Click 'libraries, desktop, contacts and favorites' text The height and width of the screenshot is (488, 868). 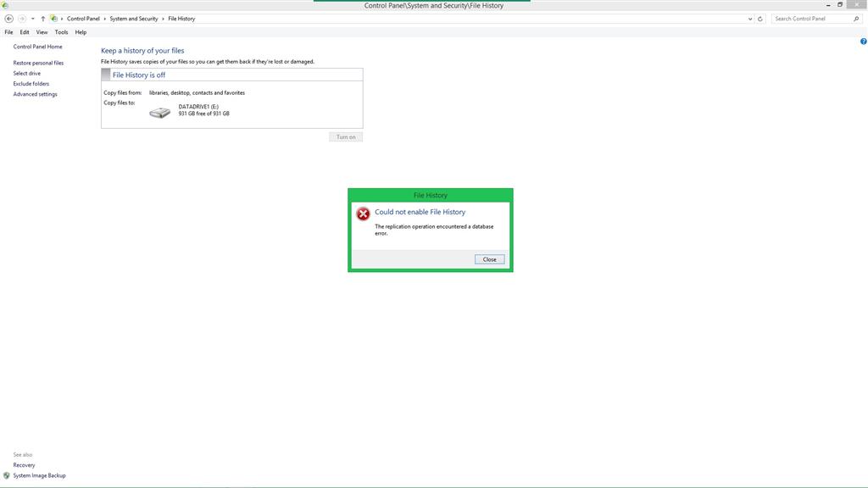[x=197, y=93]
